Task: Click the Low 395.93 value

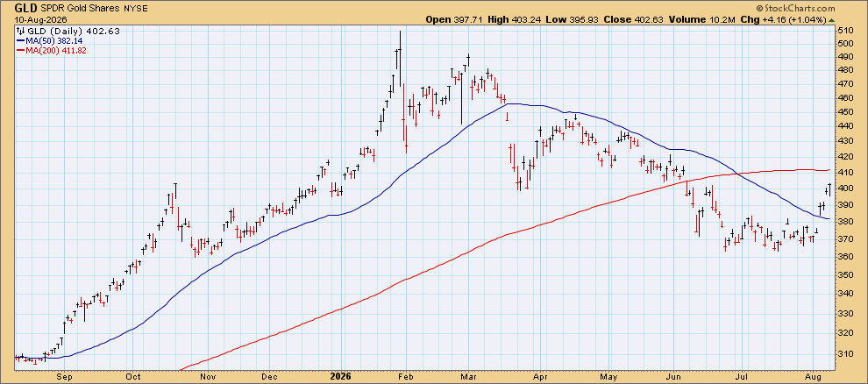Action: tap(573, 19)
